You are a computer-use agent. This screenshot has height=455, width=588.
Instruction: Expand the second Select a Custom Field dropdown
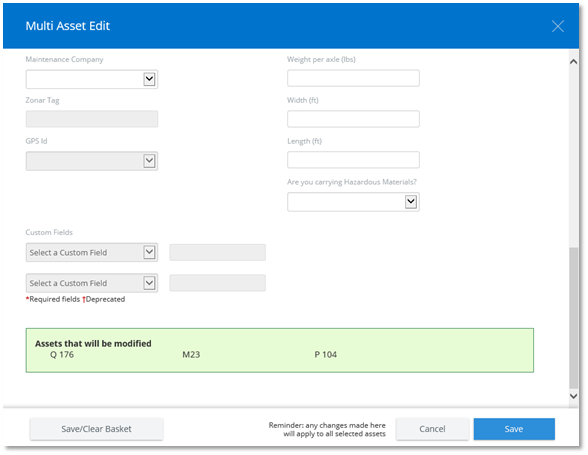pos(92,283)
